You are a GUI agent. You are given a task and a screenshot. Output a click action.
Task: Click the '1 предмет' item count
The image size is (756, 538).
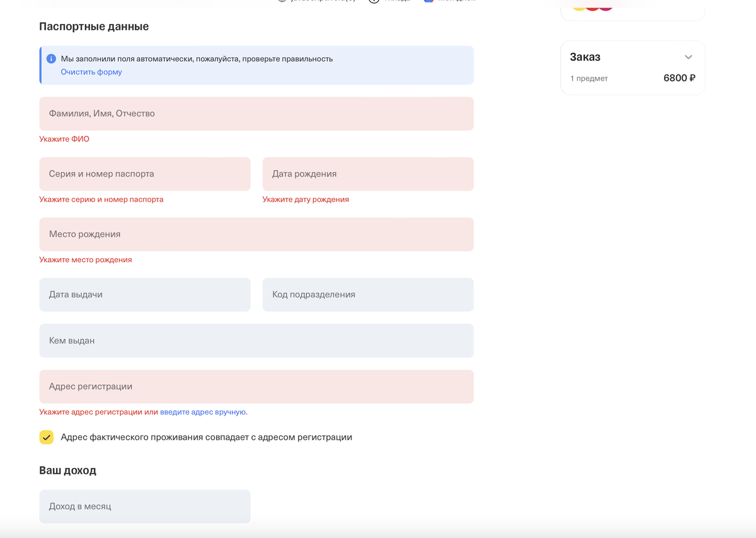point(589,79)
